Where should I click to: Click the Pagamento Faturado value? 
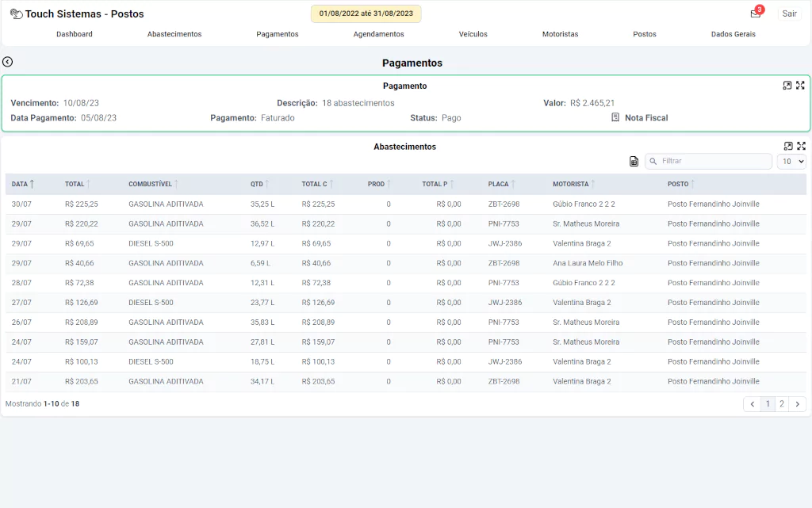[x=278, y=118]
